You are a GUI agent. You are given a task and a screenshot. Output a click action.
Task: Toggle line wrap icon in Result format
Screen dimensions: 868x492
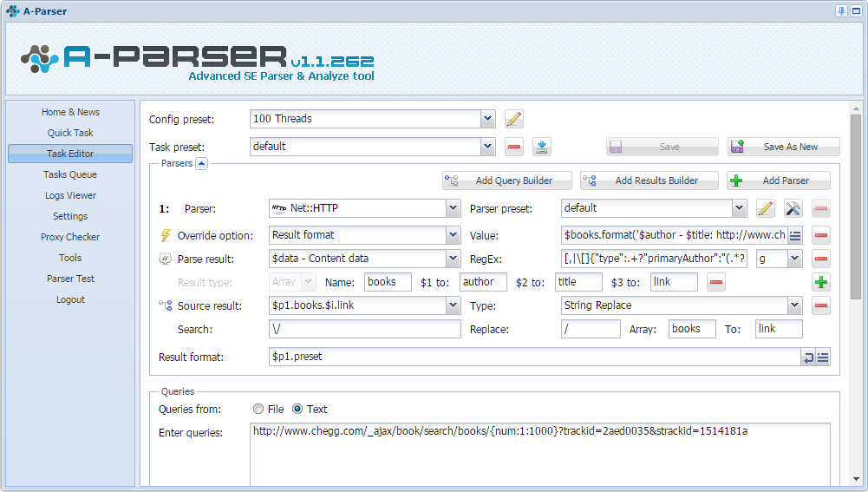(808, 358)
